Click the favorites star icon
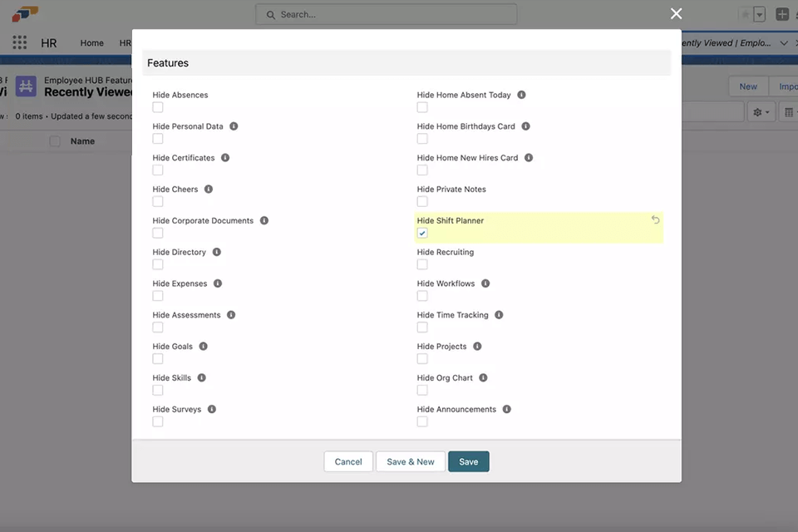 746,14
